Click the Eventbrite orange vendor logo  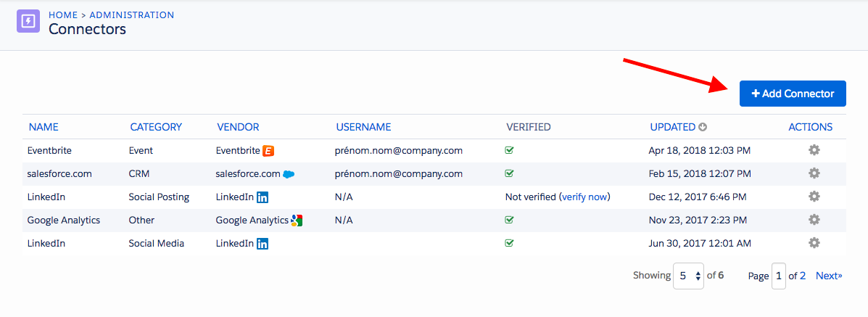click(269, 150)
